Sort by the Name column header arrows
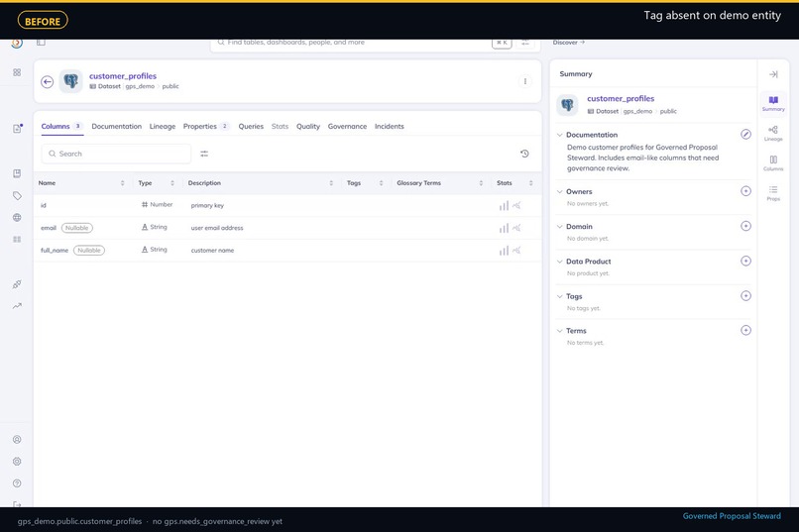This screenshot has height=532, width=799. click(122, 183)
